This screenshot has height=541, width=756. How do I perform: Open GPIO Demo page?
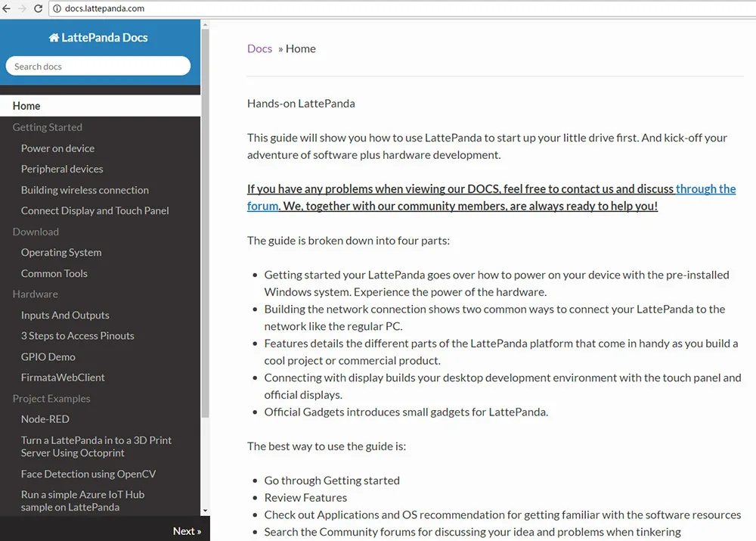[48, 356]
